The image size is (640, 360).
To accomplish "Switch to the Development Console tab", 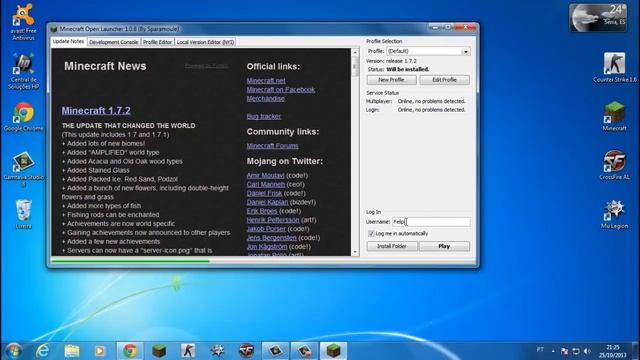I will (113, 42).
